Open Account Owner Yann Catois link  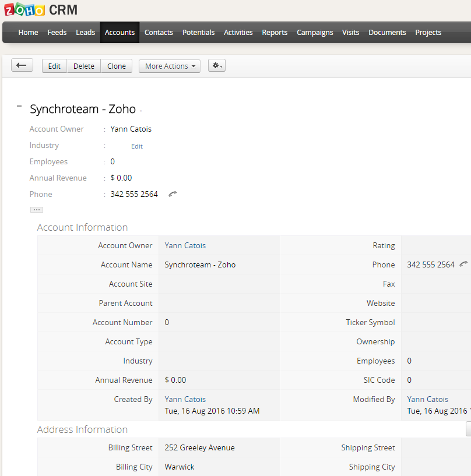(185, 245)
